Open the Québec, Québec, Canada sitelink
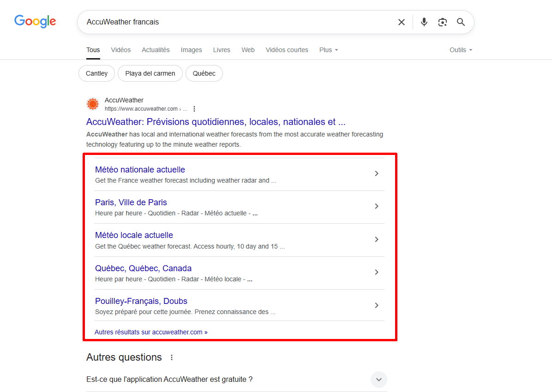 (x=143, y=268)
